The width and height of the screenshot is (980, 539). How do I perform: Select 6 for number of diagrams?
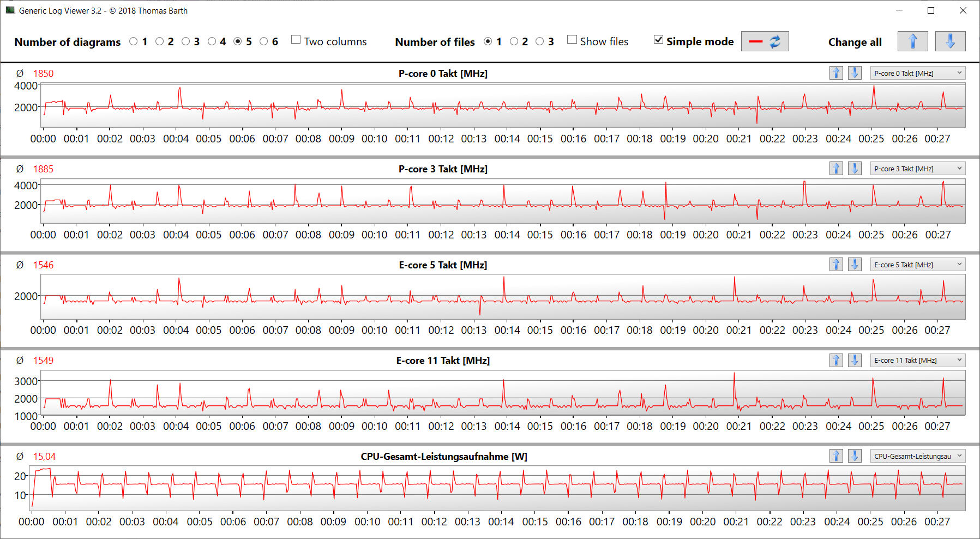(264, 41)
